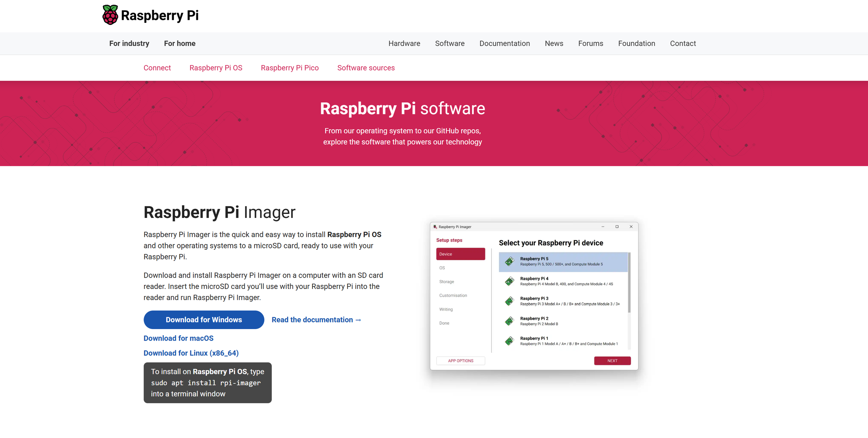The image size is (868, 438).
Task: Click the 'Setup steps' label in the Imager preview
Action: click(x=449, y=240)
